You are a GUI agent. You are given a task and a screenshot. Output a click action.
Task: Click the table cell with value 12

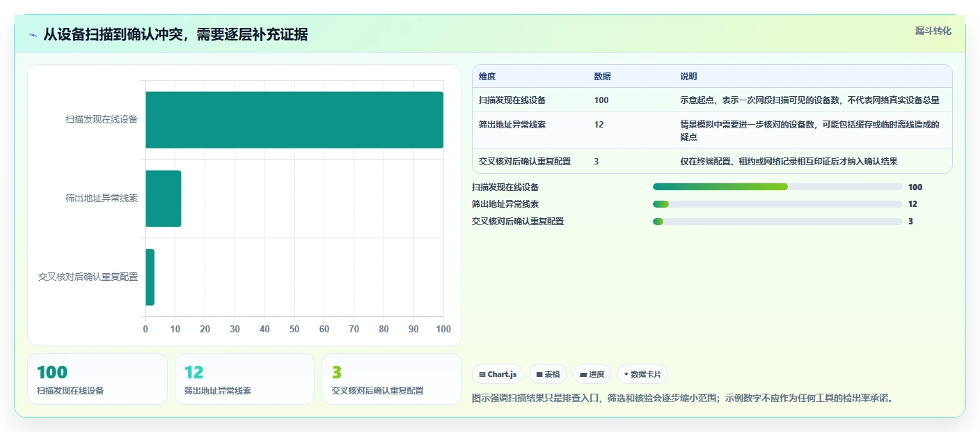coord(599,125)
